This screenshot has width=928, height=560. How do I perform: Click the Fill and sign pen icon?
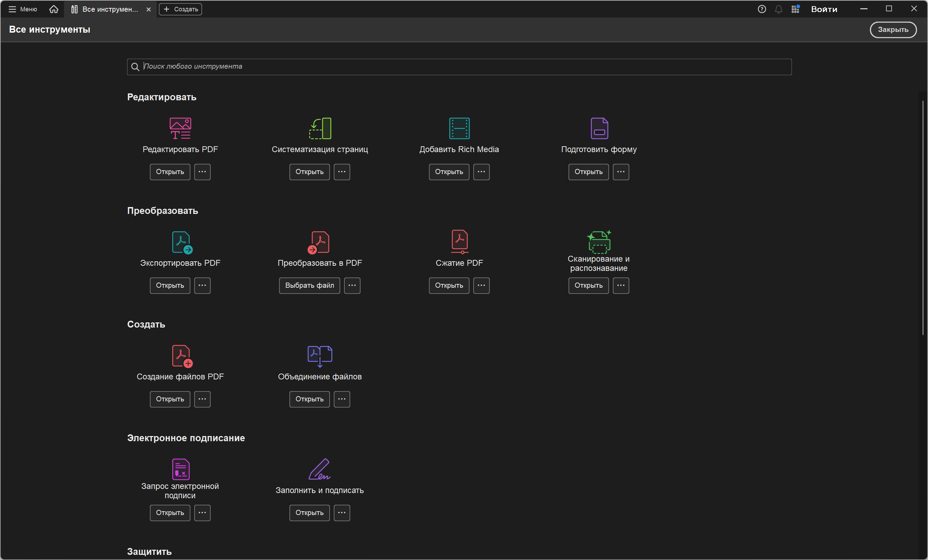click(319, 469)
